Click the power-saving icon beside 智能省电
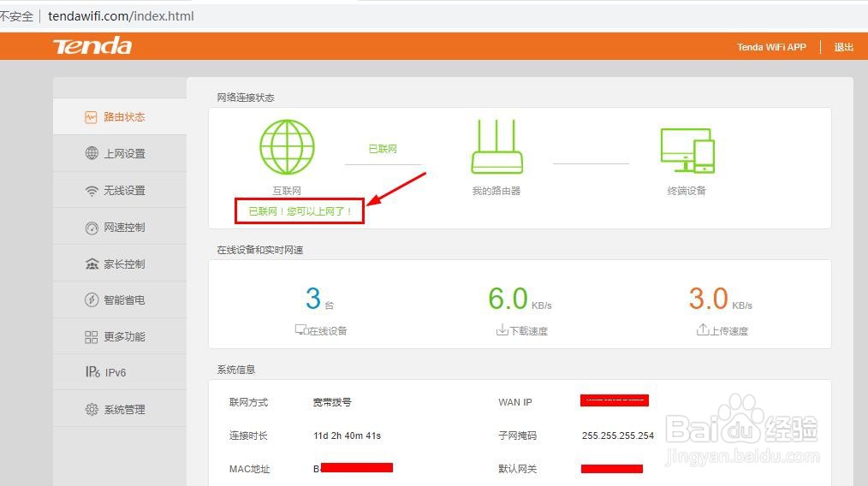This screenshot has width=868, height=486. pos(92,300)
